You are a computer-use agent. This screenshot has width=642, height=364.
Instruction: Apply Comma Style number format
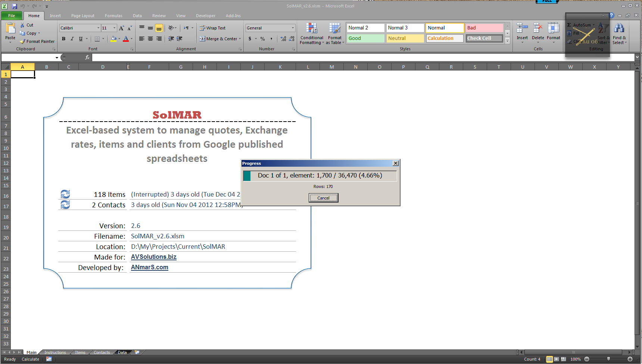271,39
